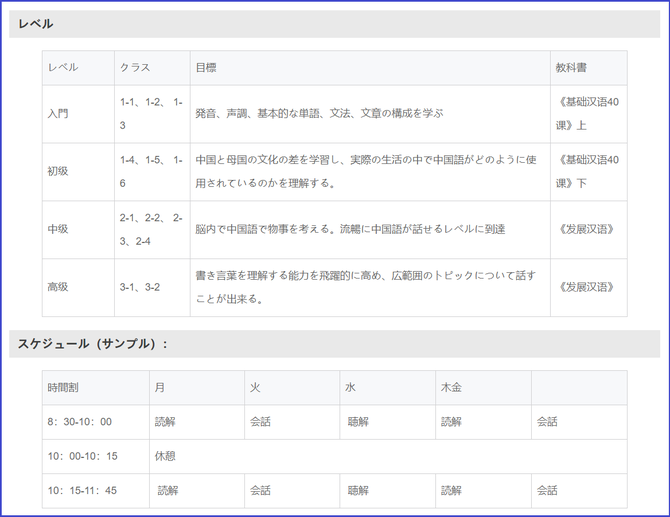Select the レベル column header in the table
The image size is (670, 517).
pyautogui.click(x=78, y=68)
